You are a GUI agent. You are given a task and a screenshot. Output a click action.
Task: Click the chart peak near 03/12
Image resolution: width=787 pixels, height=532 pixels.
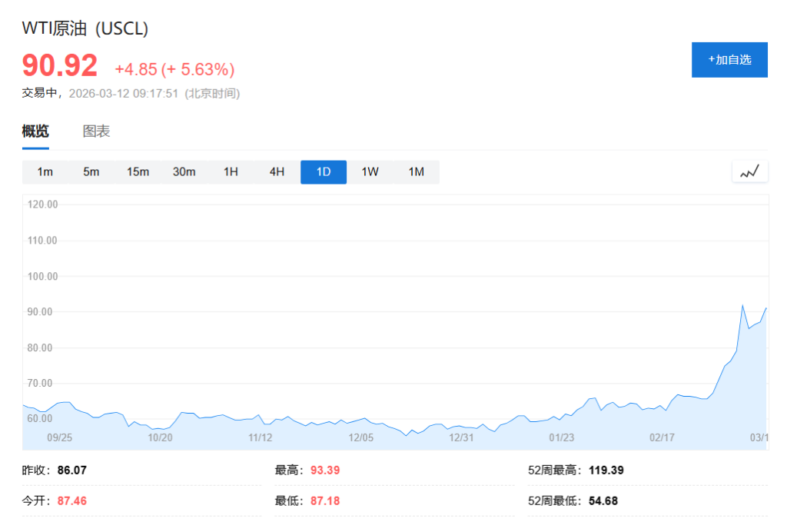744,305
